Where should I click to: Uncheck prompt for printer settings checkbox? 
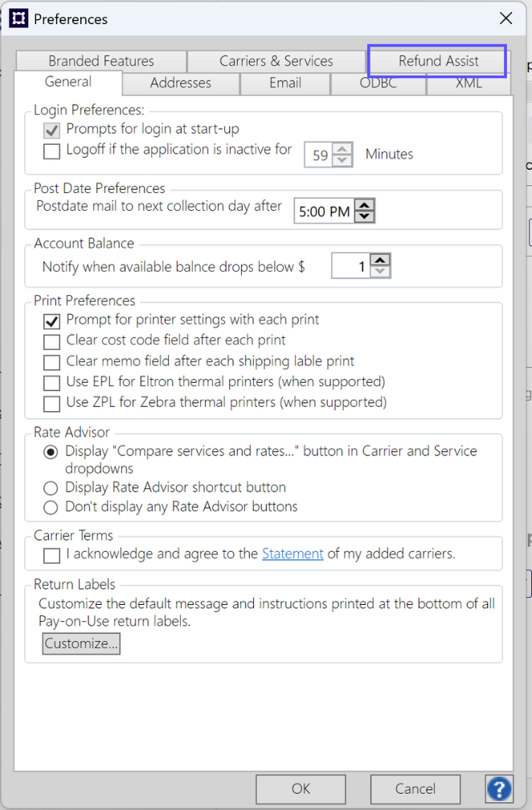(52, 320)
